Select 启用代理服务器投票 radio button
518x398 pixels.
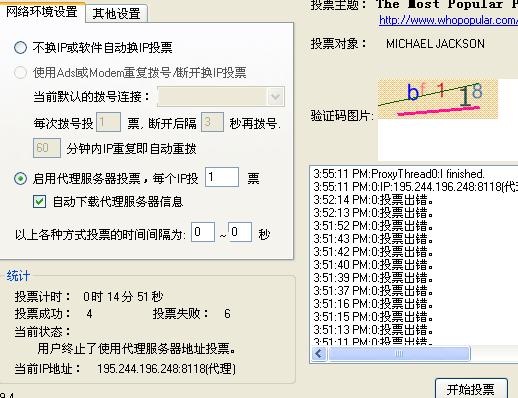coord(20,179)
